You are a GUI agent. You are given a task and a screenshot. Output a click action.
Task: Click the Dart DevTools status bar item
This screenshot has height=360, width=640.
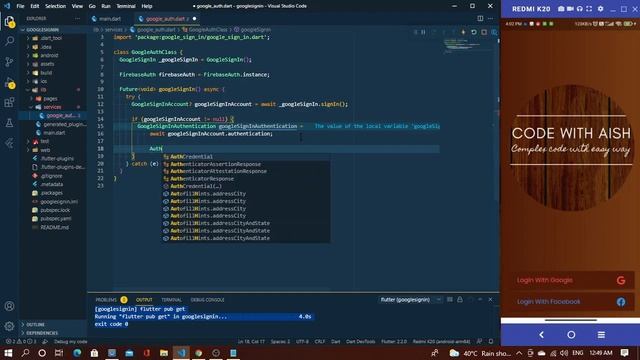click(360, 342)
